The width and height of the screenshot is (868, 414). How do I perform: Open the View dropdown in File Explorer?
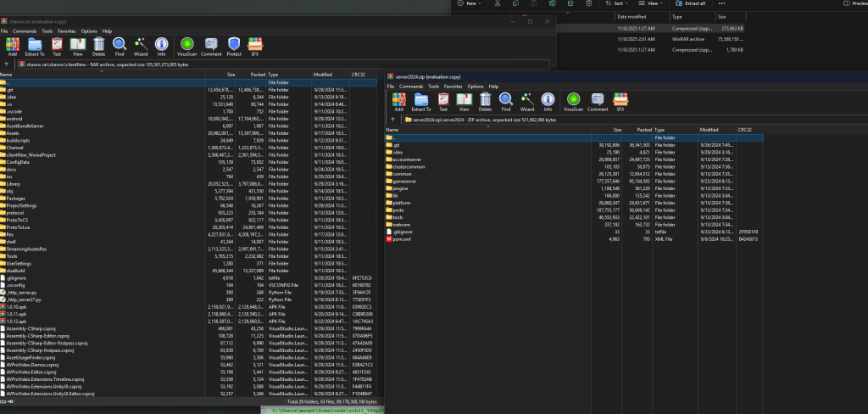click(x=654, y=4)
